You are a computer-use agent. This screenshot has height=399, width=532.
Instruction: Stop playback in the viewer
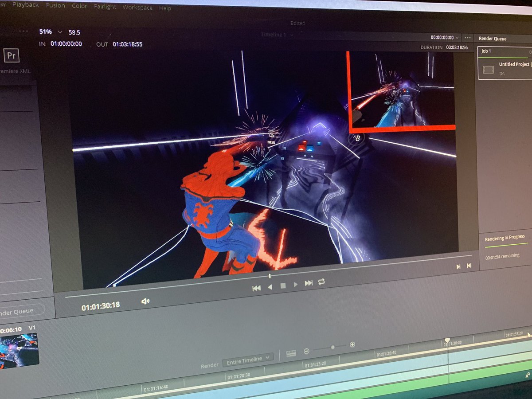pos(283,286)
